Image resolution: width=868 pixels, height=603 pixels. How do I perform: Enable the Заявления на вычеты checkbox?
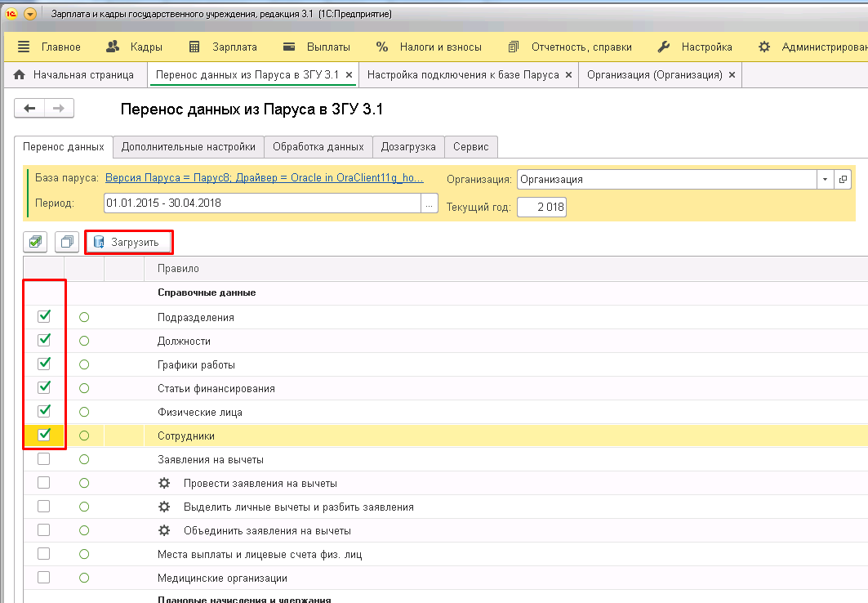[x=44, y=459]
